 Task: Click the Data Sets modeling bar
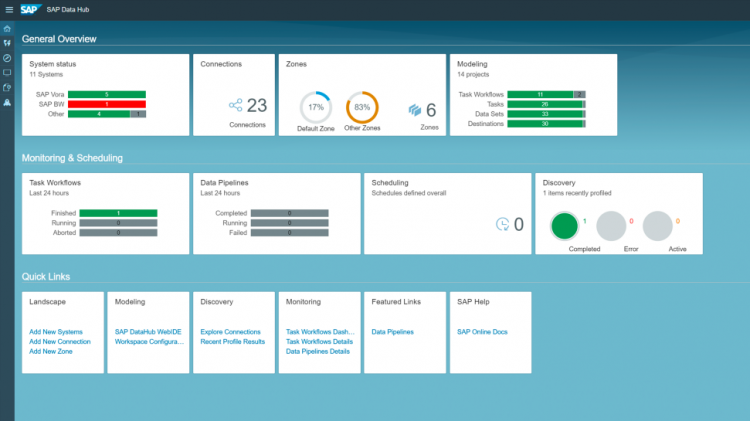[x=546, y=114]
